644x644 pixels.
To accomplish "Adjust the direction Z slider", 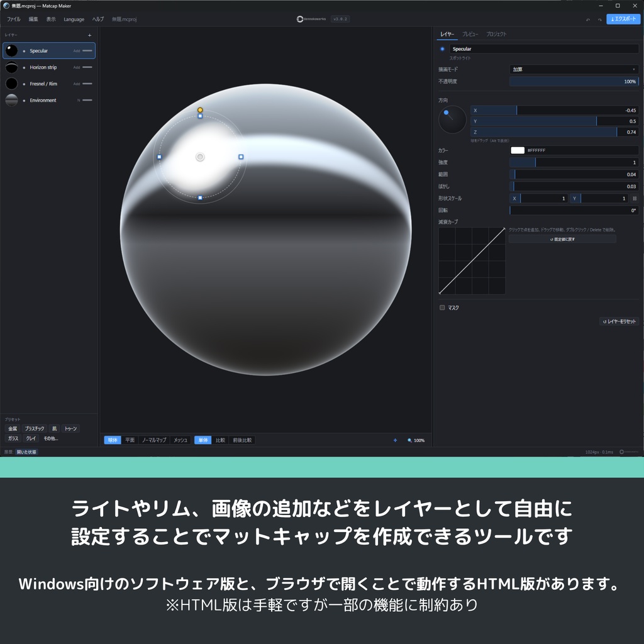I will (555, 132).
